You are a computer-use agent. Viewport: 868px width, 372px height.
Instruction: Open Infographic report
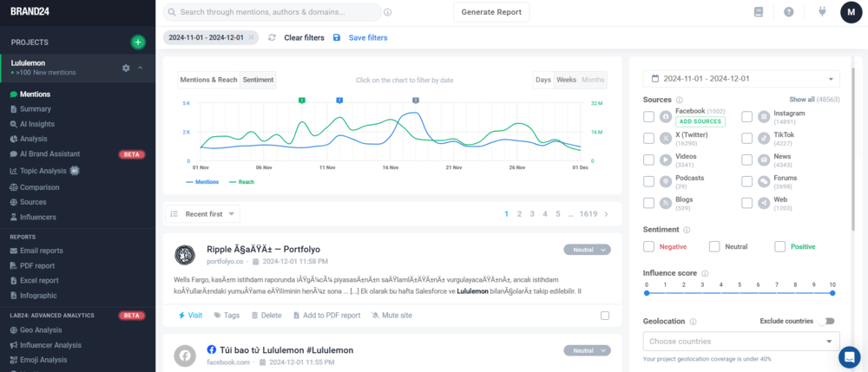click(x=38, y=295)
